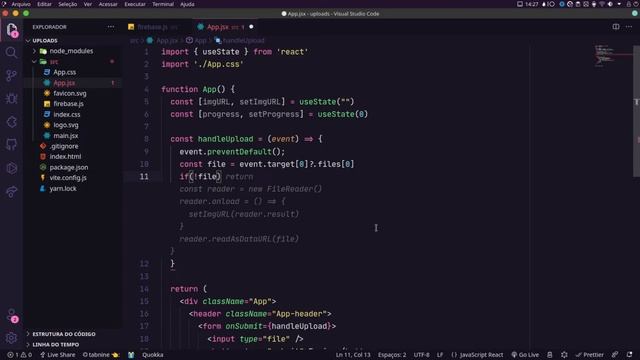The width and height of the screenshot is (640, 360).
Task: Open index.html in the explorer
Action: (65, 156)
